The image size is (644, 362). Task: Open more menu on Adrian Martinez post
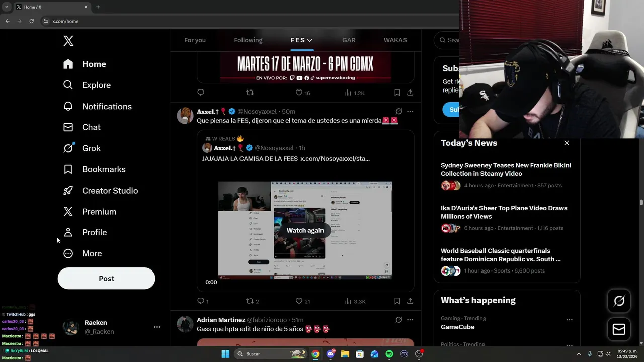pos(410,320)
